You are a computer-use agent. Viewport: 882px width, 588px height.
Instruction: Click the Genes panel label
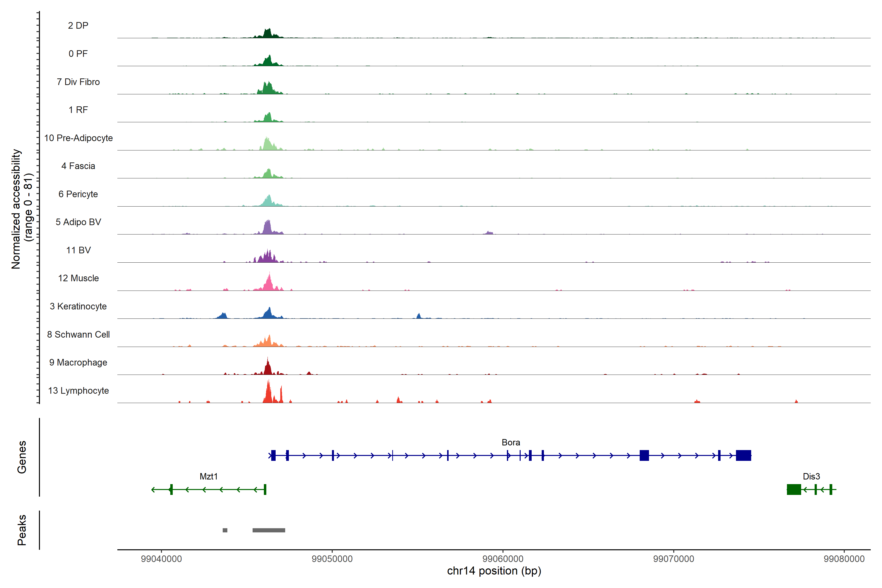[x=22, y=457]
